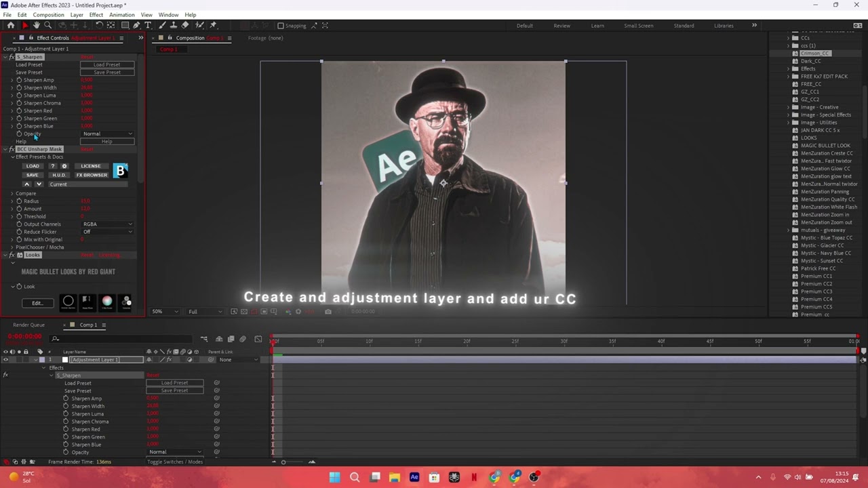Image resolution: width=868 pixels, height=488 pixels.
Task: Switch to the Render Queue tab
Action: tap(28, 325)
